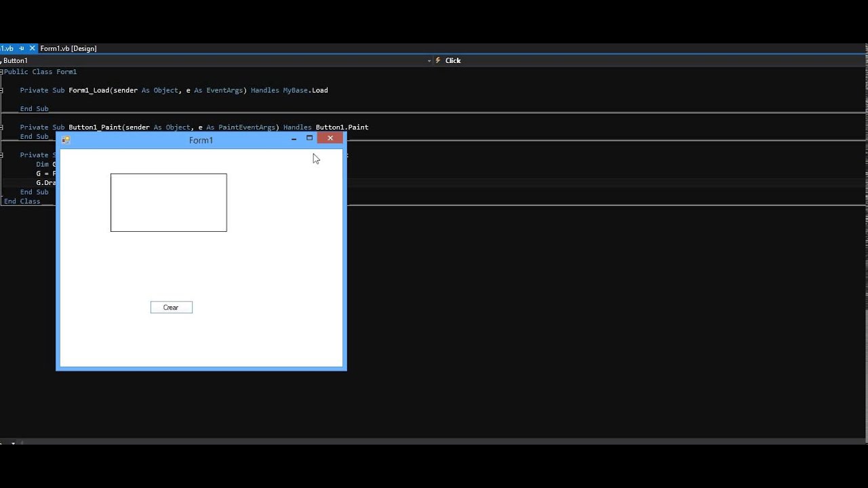
Task: Click the lightning event icon beside Click
Action: coord(438,61)
